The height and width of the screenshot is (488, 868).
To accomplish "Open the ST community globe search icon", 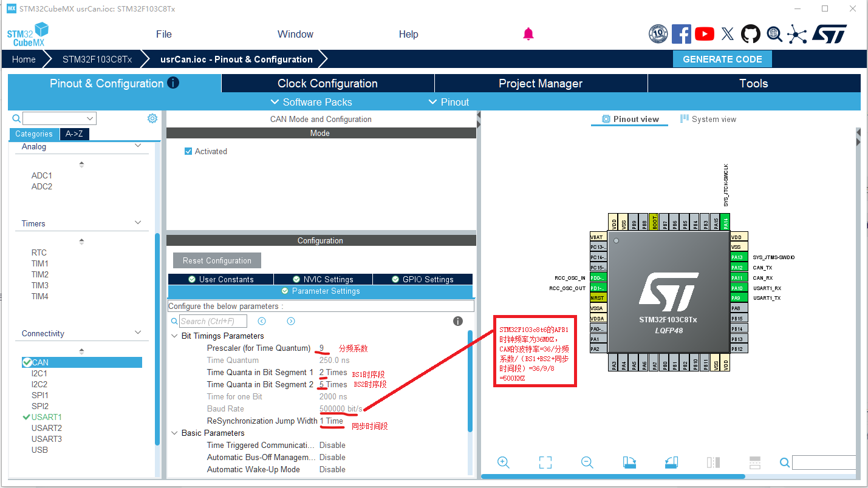I will coord(774,34).
